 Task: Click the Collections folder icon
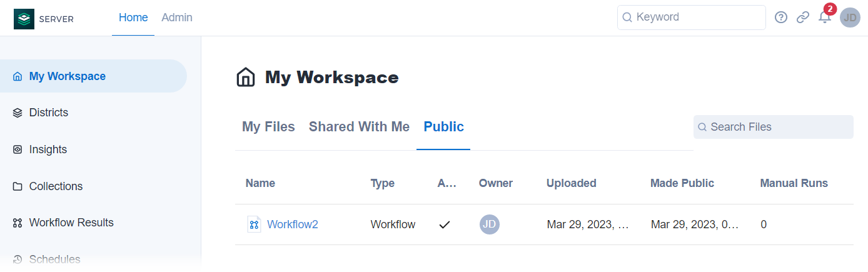[18, 187]
